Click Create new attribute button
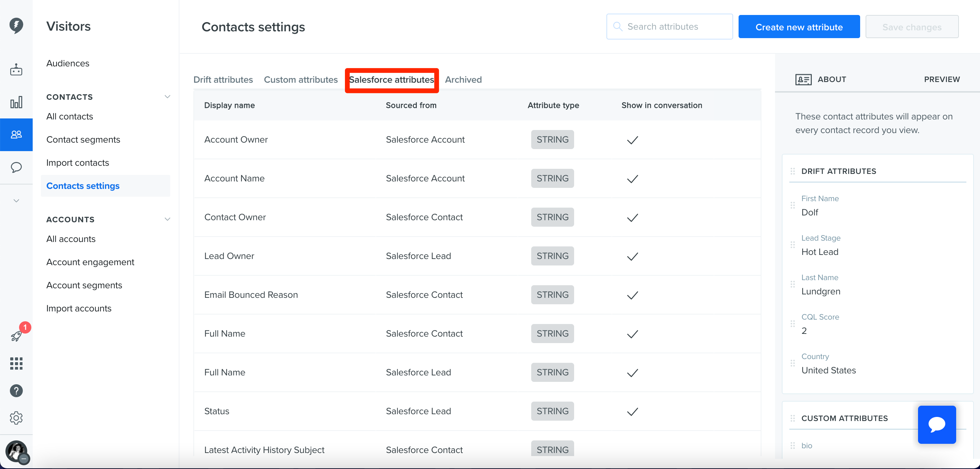This screenshot has width=980, height=469. tap(799, 27)
